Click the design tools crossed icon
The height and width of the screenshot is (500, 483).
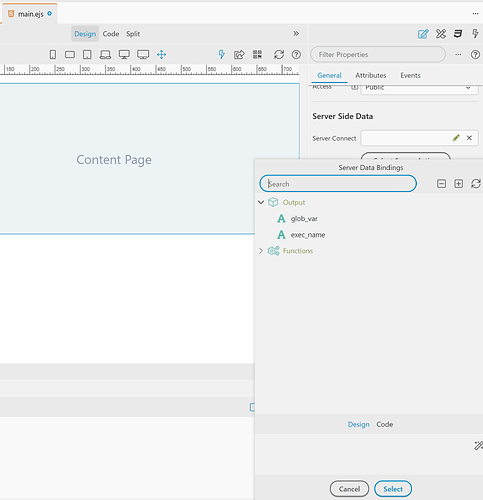click(x=441, y=34)
